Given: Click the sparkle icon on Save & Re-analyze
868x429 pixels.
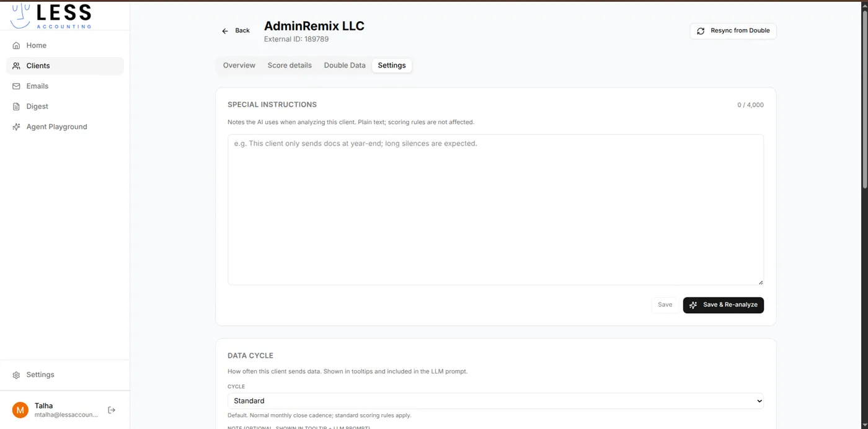Looking at the screenshot, I should click(693, 305).
